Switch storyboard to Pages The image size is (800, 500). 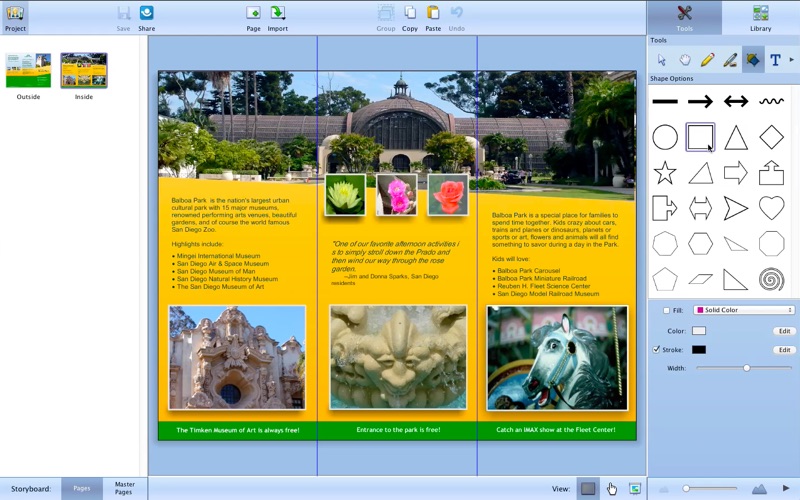point(82,488)
